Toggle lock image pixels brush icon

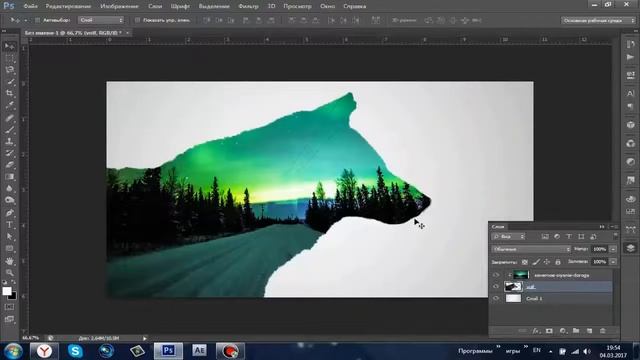536,262
